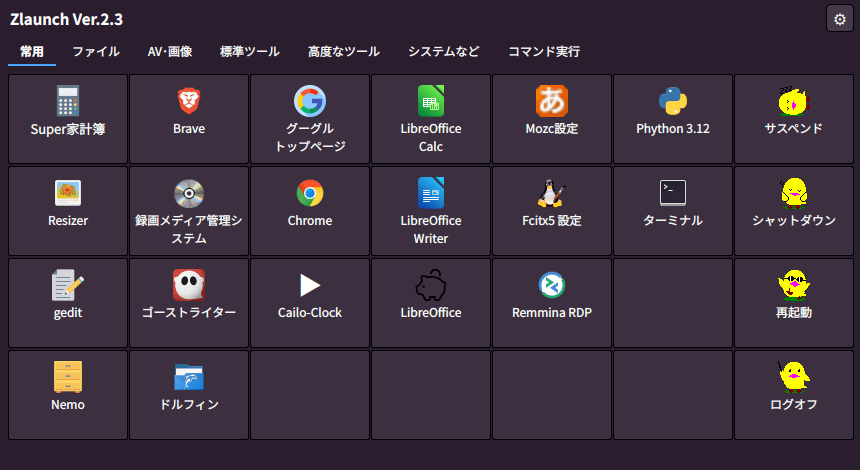Screen dimensions: 860x470
Task: Open the グーグルトップページ Google icon
Action: pyautogui.click(x=310, y=101)
